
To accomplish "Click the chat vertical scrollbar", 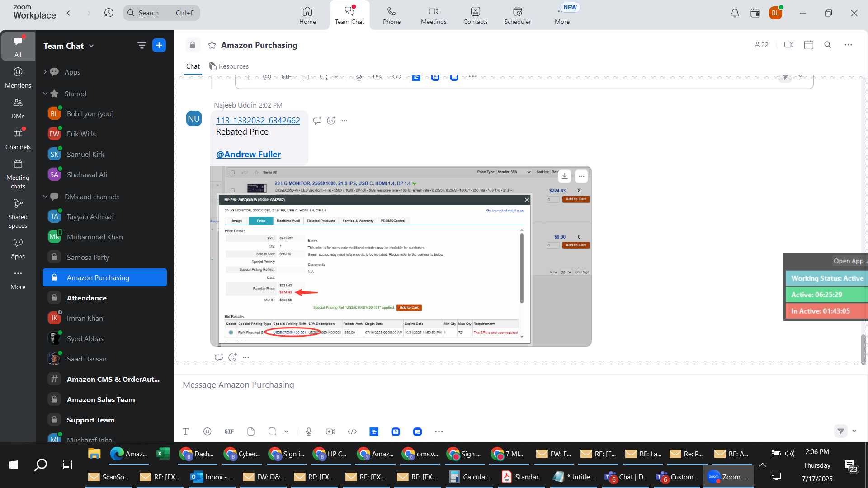I will coord(863,349).
